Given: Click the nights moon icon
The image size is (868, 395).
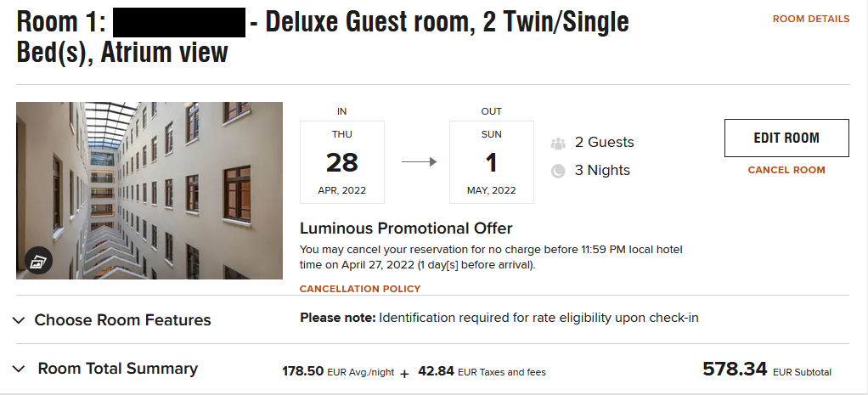Looking at the screenshot, I should [558, 171].
